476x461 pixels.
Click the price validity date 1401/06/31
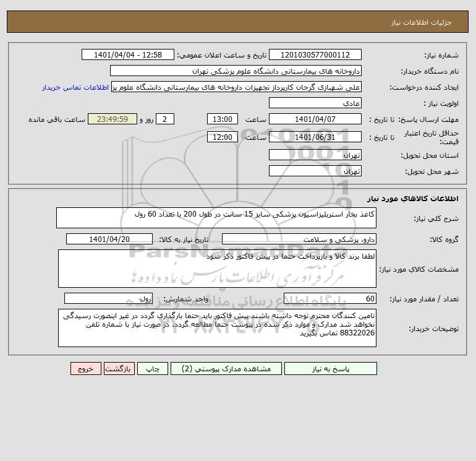[x=315, y=137]
